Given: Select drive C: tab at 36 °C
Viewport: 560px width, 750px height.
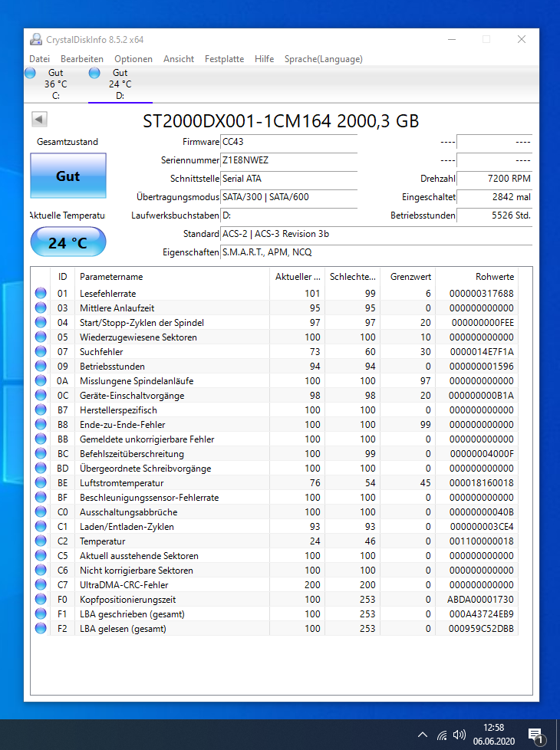Looking at the screenshot, I should (x=55, y=84).
